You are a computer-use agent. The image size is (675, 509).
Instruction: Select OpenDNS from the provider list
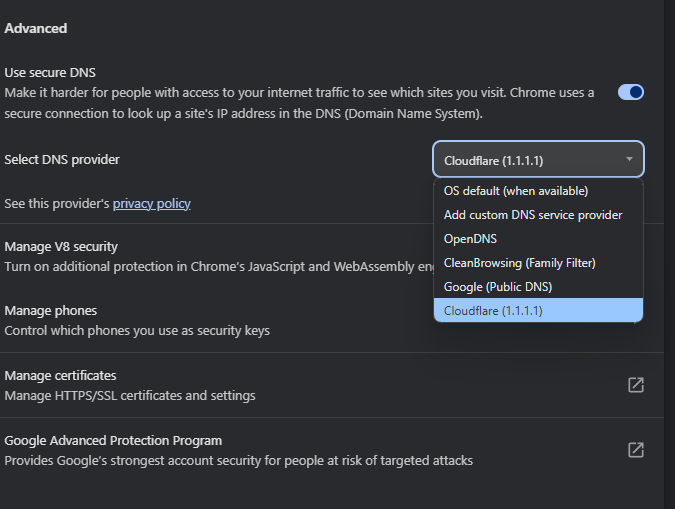[470, 239]
